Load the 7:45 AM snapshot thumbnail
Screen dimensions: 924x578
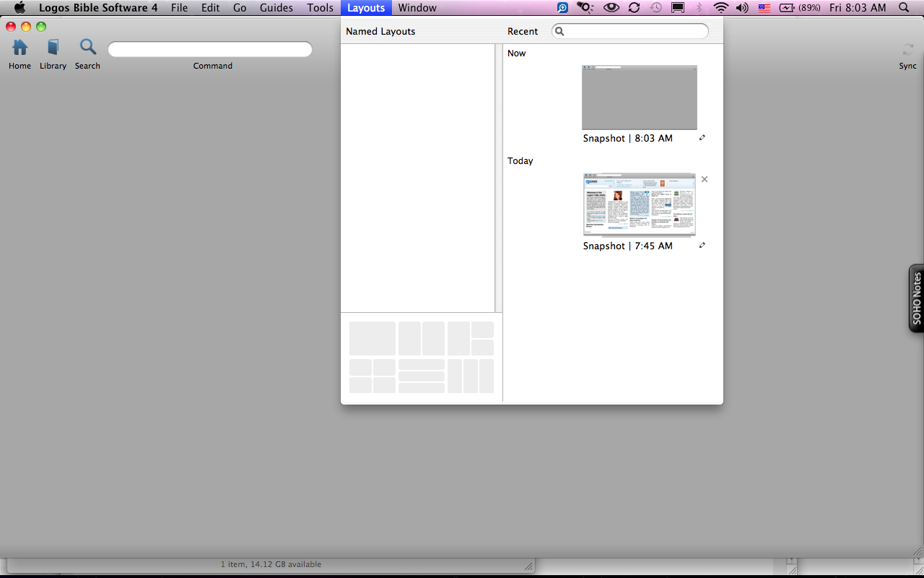640,205
